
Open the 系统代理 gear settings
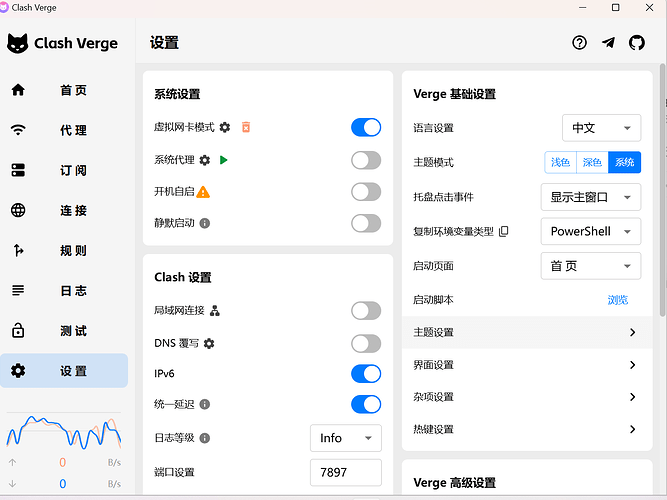click(x=205, y=160)
